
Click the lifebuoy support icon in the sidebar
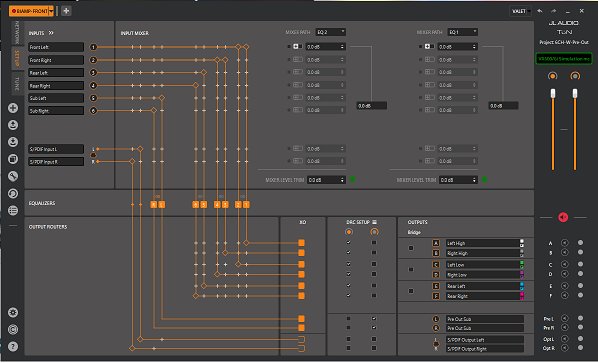(13, 329)
